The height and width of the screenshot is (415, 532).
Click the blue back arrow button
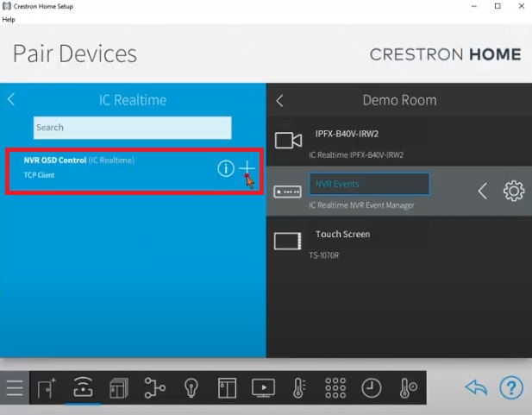click(x=476, y=387)
